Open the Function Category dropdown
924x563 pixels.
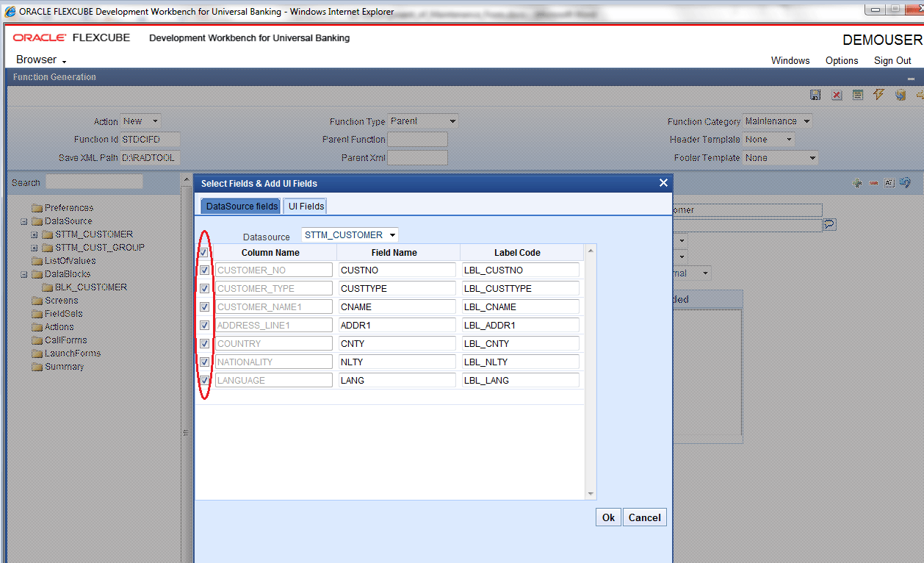pos(778,121)
